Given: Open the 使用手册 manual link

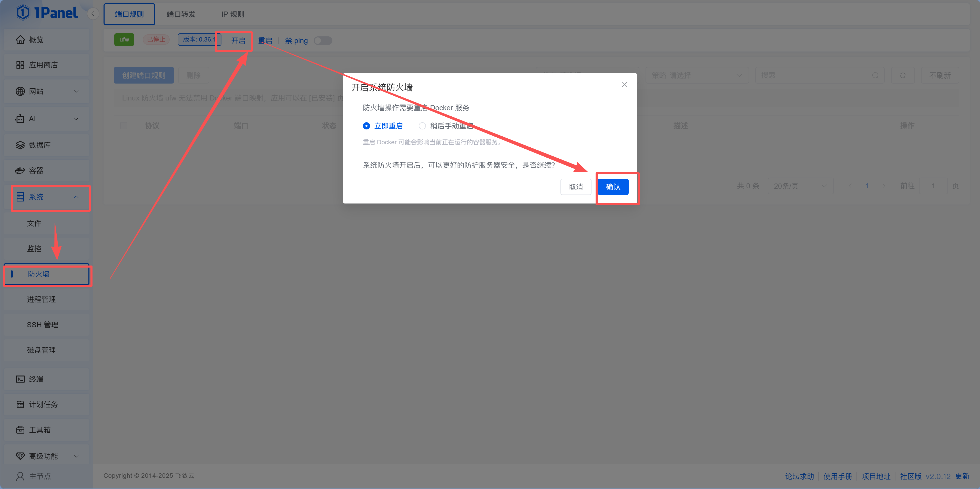Looking at the screenshot, I should [838, 476].
